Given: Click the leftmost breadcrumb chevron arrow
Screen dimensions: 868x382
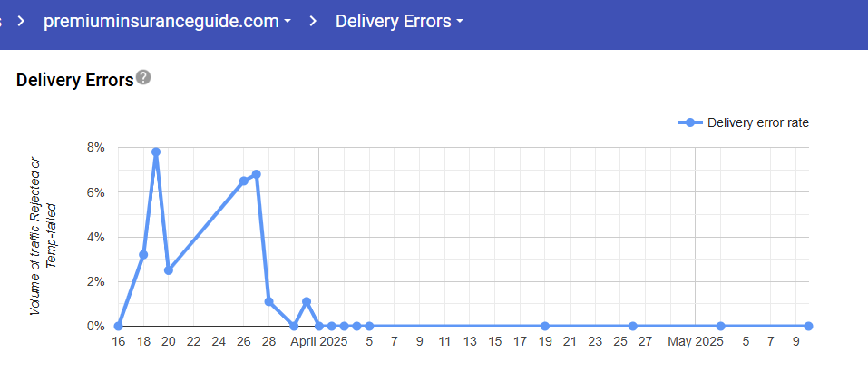Looking at the screenshot, I should 20,21.
